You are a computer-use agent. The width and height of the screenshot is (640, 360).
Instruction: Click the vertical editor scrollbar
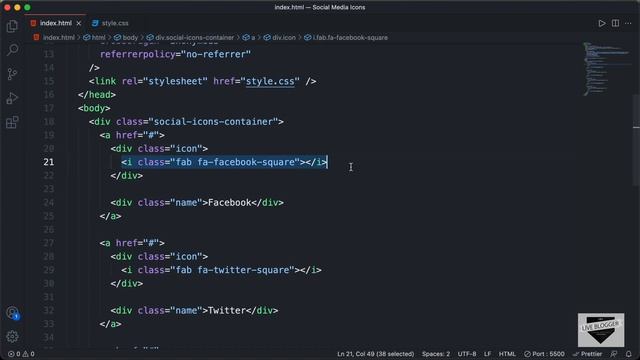[x=636, y=140]
